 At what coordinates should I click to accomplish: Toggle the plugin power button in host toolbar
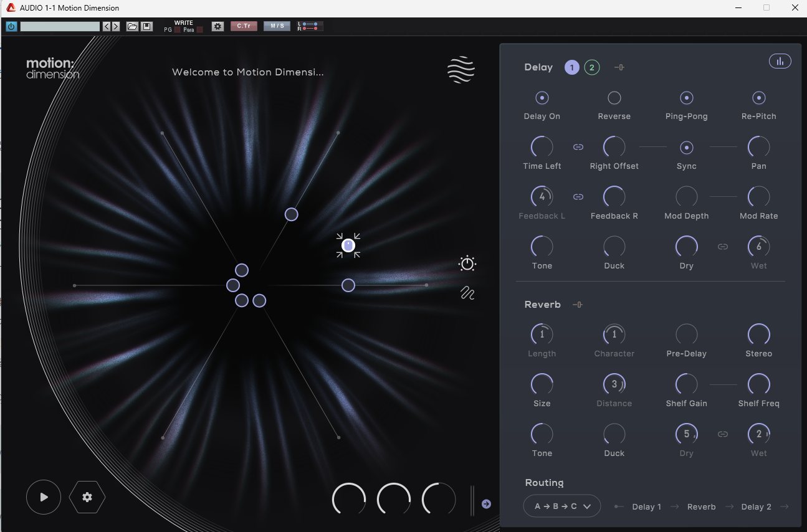11,26
